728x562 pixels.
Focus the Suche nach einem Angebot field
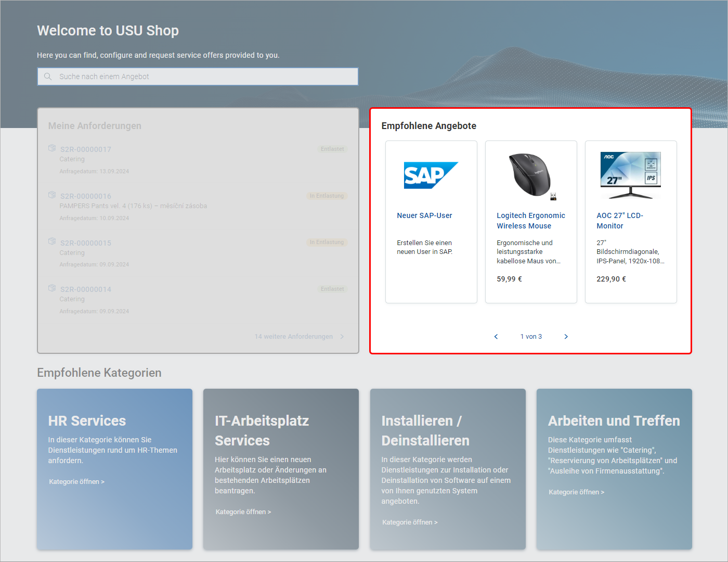pos(203,76)
